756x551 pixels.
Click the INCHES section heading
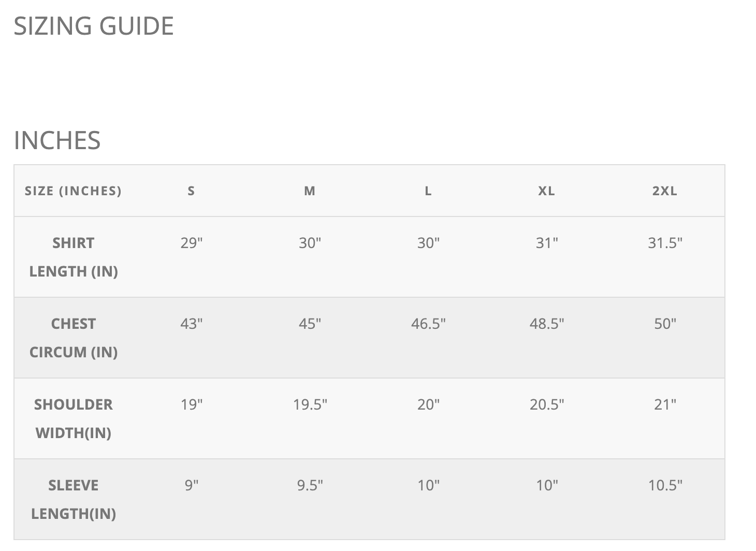pos(57,140)
